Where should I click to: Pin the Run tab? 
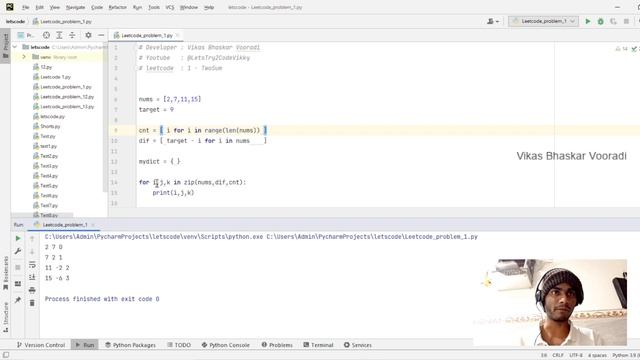tap(18, 300)
